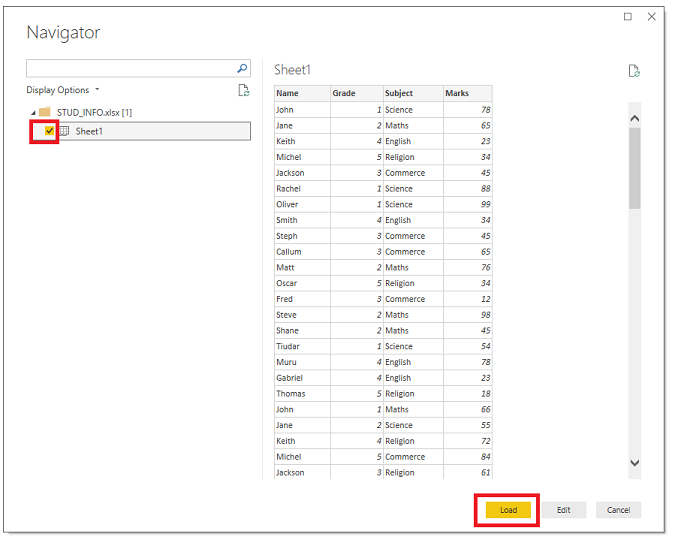This screenshot has width=678, height=543.
Task: Click the name cell 'Oscar'
Action: (x=302, y=284)
